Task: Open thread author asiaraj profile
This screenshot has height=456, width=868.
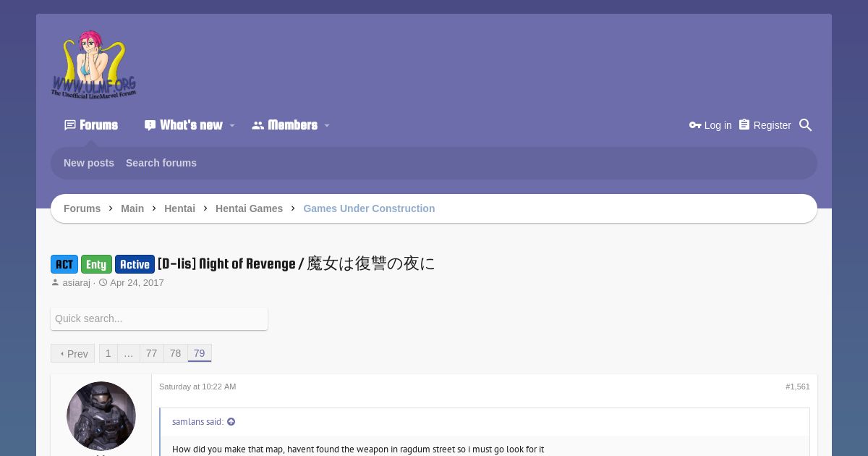Action: pos(77,283)
